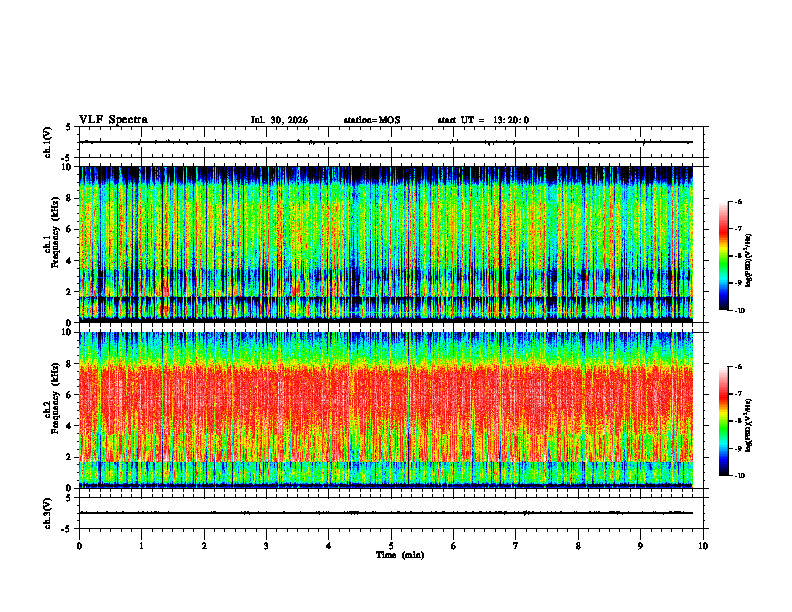This screenshot has height=612, width=792.
Task: Click the ch.1(V) waveform panel label
Action: [48, 142]
